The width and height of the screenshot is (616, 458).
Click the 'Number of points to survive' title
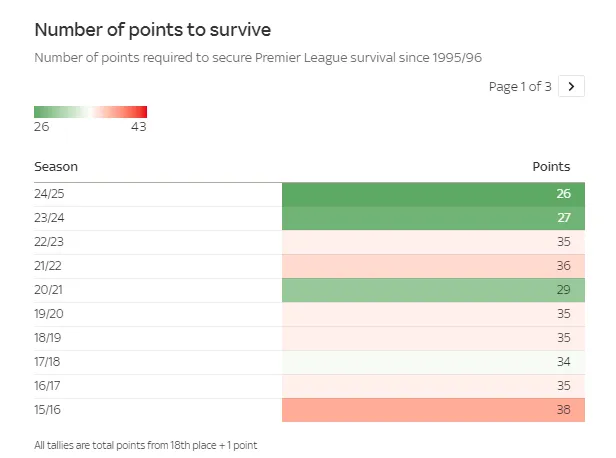[152, 31]
